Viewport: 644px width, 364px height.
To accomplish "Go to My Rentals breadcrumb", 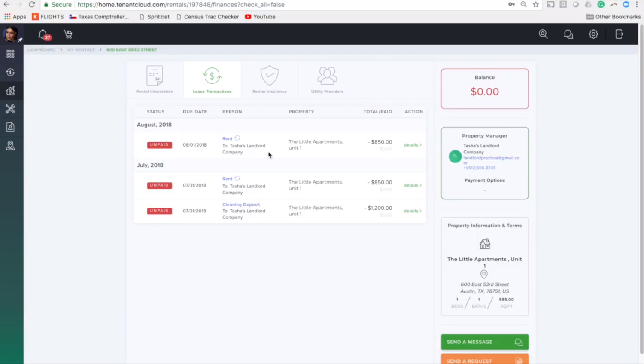I will click(81, 50).
